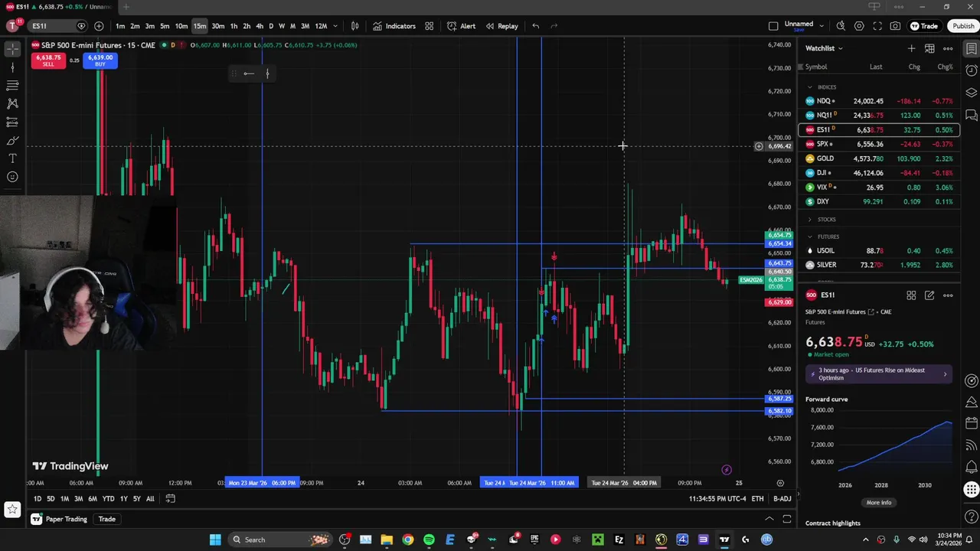Click the blue BUY 6,639.00 button
980x551 pixels.
pyautogui.click(x=100, y=60)
